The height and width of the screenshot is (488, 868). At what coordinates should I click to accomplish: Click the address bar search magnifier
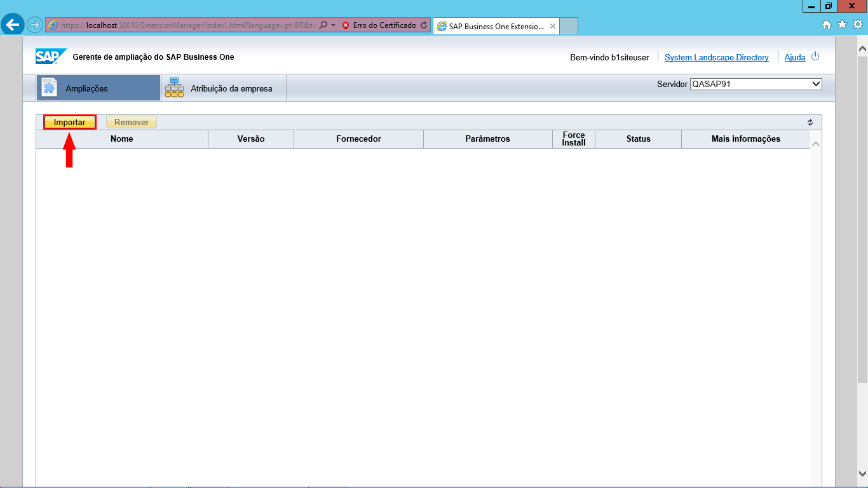323,25
